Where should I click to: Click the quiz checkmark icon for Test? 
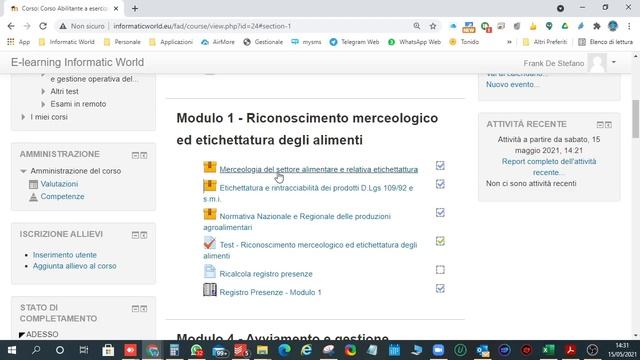point(210,242)
